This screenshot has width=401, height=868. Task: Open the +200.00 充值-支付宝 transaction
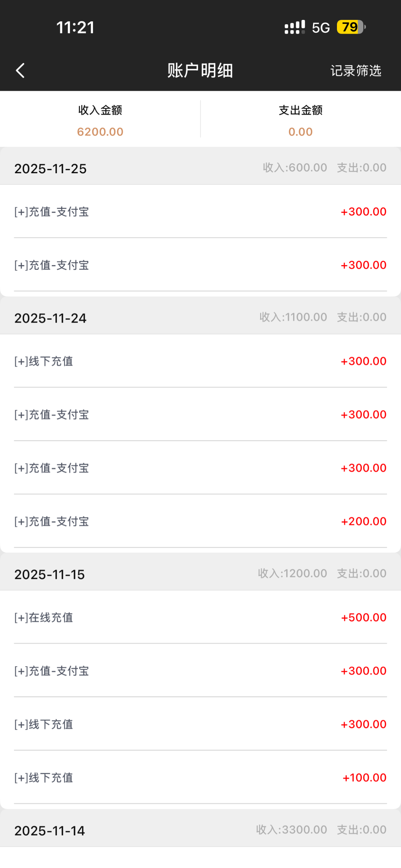point(200,521)
